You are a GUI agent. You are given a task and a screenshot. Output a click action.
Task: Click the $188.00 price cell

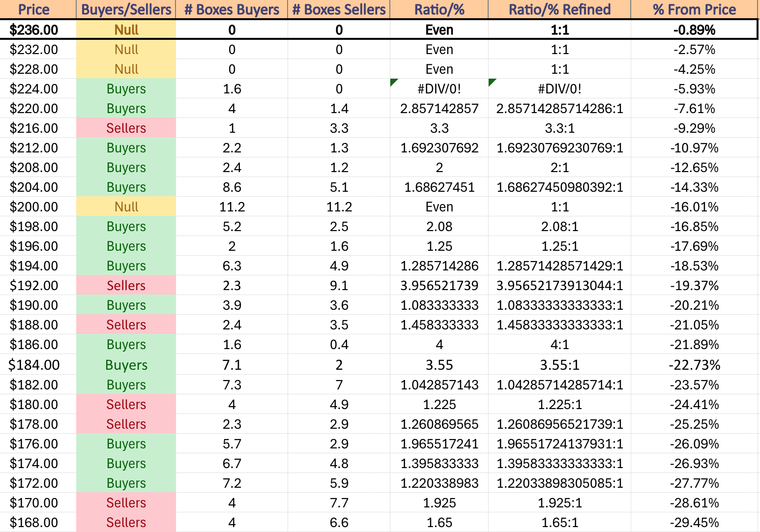coord(38,325)
